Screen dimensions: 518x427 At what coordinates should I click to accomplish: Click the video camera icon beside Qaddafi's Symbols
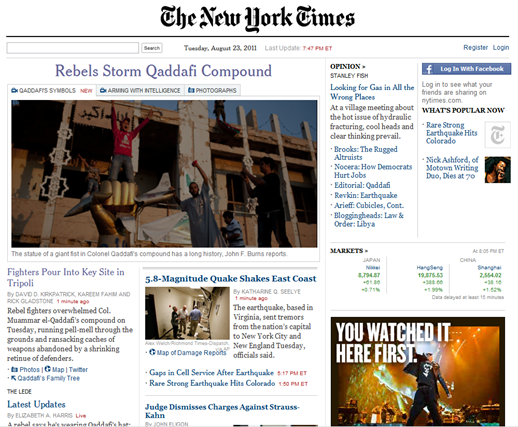coord(14,90)
